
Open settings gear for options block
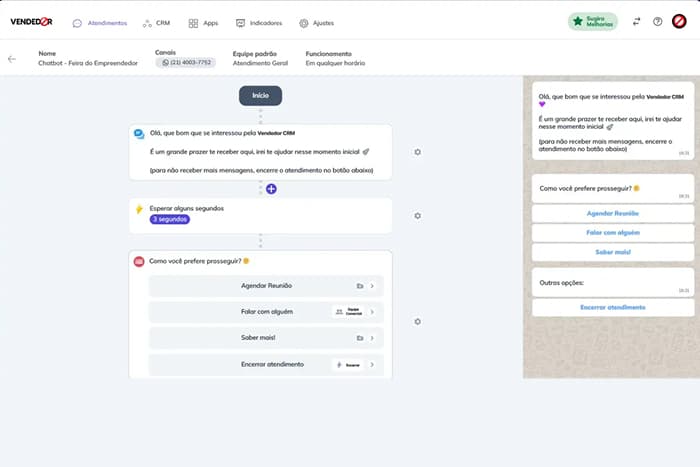(x=417, y=321)
